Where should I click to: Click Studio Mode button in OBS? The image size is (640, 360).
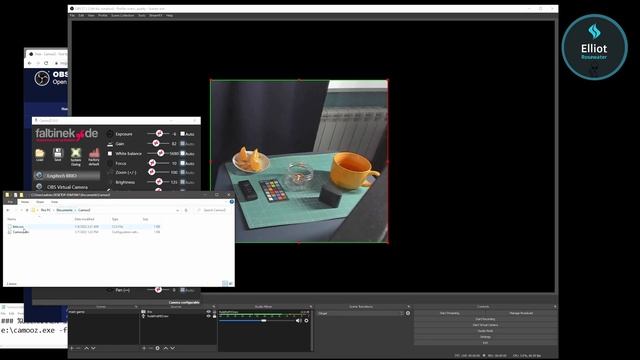485,331
